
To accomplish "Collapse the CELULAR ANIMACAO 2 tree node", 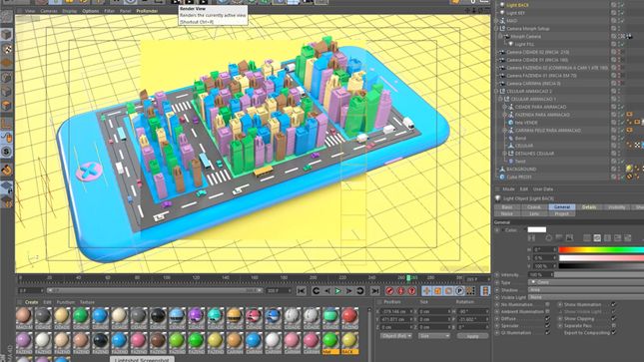I will (496, 91).
